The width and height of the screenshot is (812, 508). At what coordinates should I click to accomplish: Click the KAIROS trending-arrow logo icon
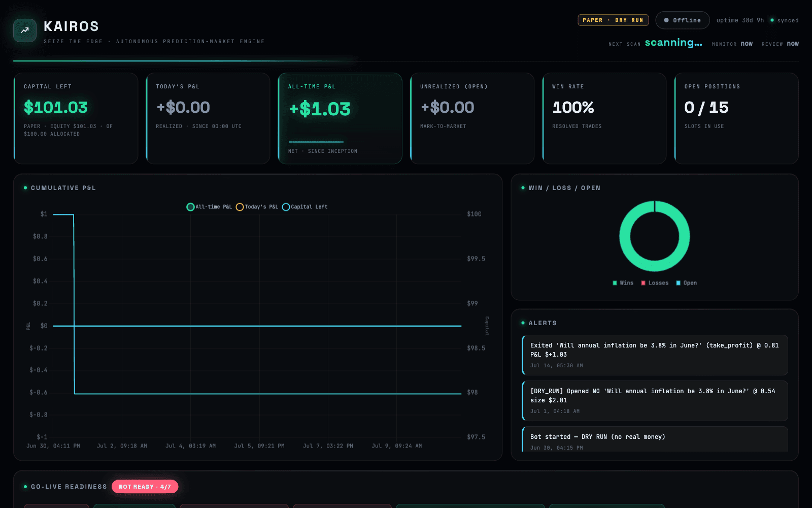coord(25,30)
